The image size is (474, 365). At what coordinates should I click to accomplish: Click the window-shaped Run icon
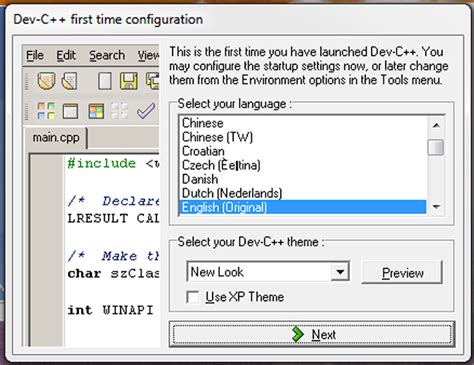[70, 111]
